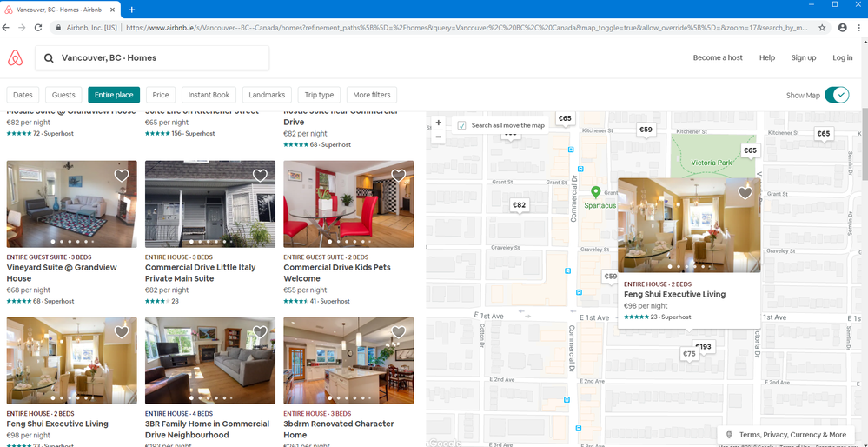Click the Airbnb logo icon

click(14, 58)
